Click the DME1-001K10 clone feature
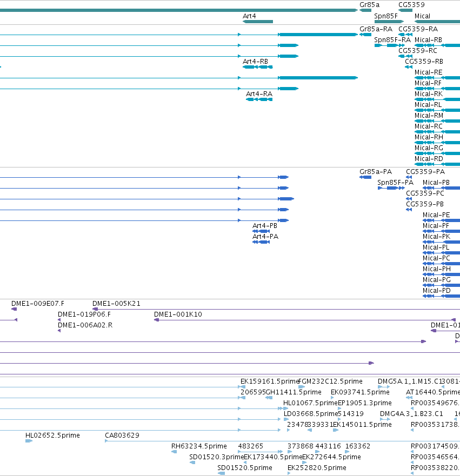 tap(305, 320)
